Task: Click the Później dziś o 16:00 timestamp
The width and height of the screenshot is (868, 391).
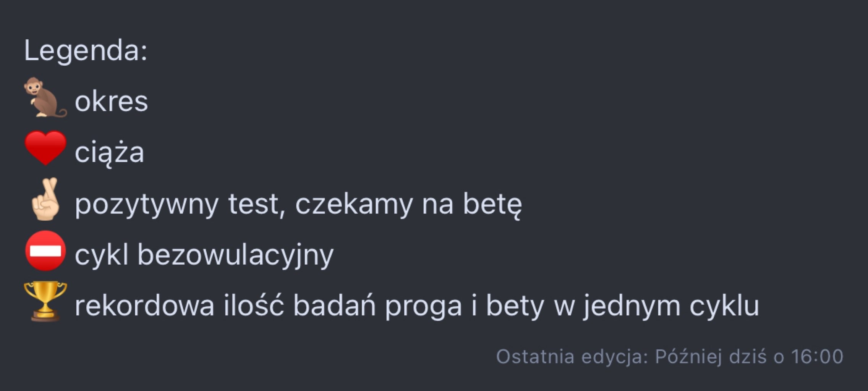Action: pos(749,357)
